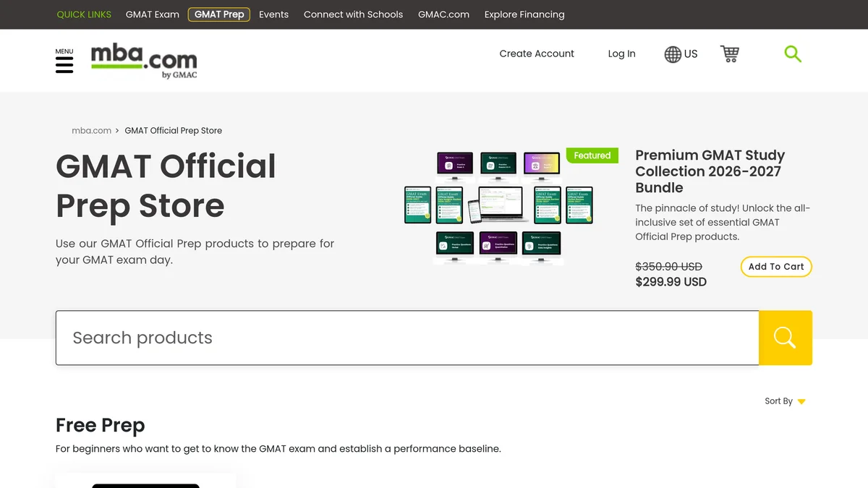This screenshot has height=488, width=868.
Task: Click the mba.com by GMAC logo
Action: [x=144, y=61]
